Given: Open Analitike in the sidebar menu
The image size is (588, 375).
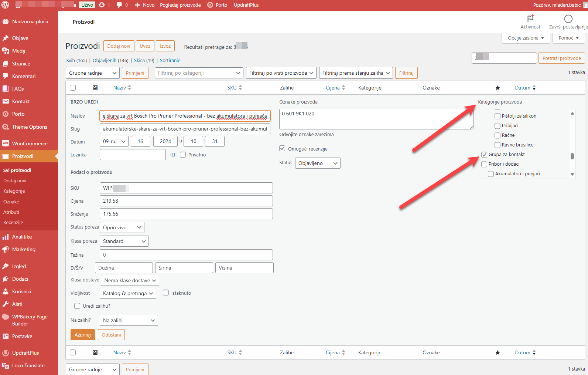Looking at the screenshot, I should (22, 237).
